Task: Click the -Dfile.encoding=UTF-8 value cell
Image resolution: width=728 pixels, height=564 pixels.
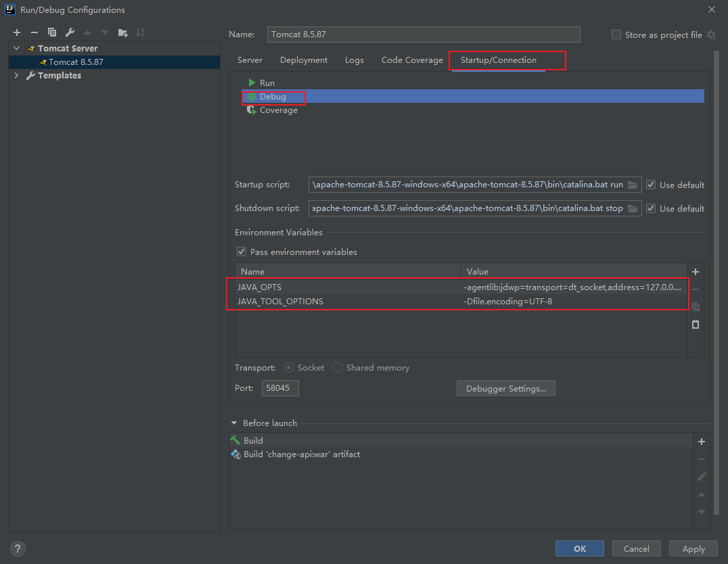Action: [x=574, y=301]
